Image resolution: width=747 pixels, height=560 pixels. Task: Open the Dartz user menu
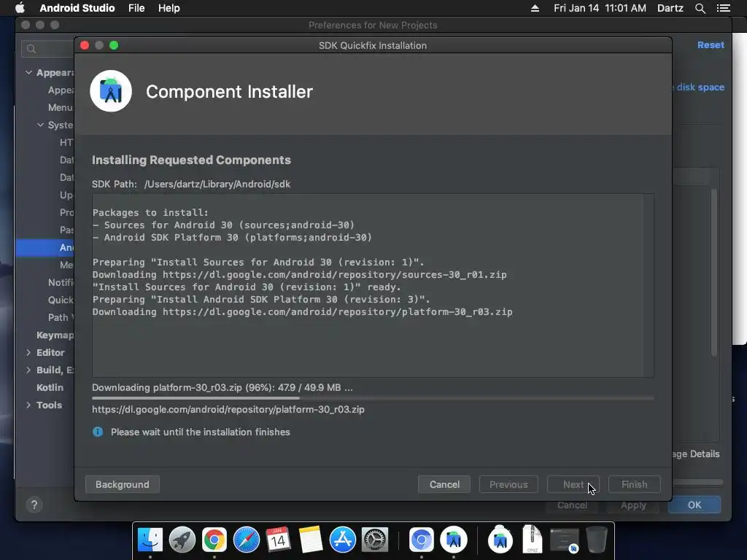pos(670,8)
